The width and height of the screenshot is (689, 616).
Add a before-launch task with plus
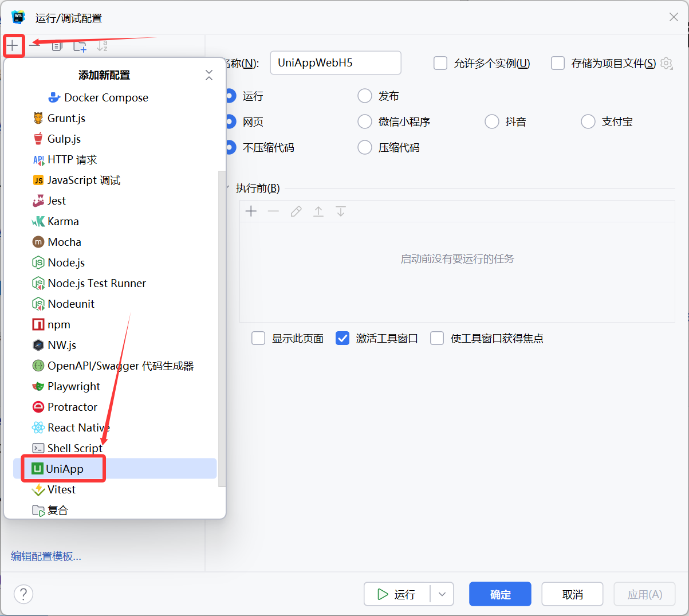pos(251,211)
